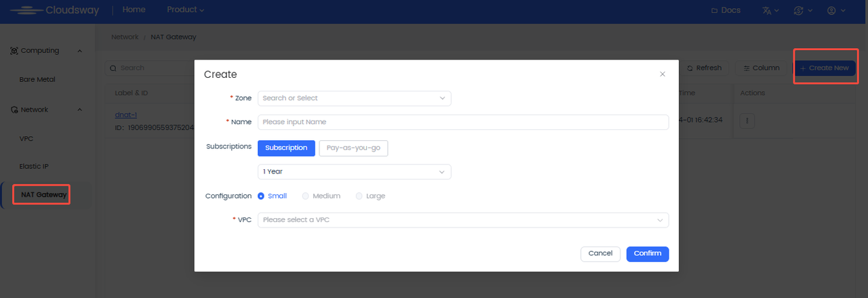Open the 1 Year duration dropdown
868x298 pixels.
point(355,171)
